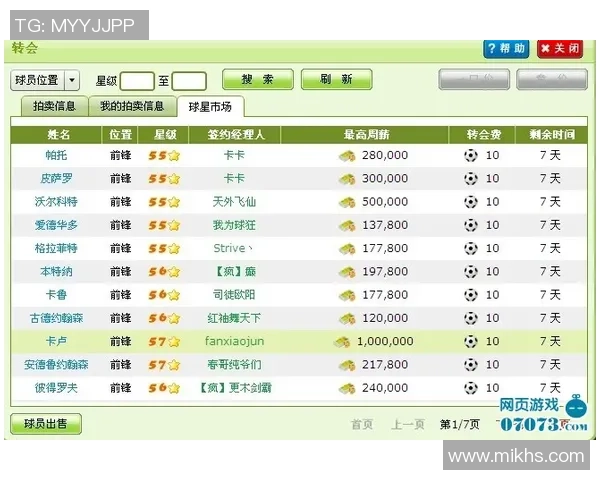The image size is (600, 480).
Task: Click the money icon beside 137,800
Action: (x=347, y=225)
